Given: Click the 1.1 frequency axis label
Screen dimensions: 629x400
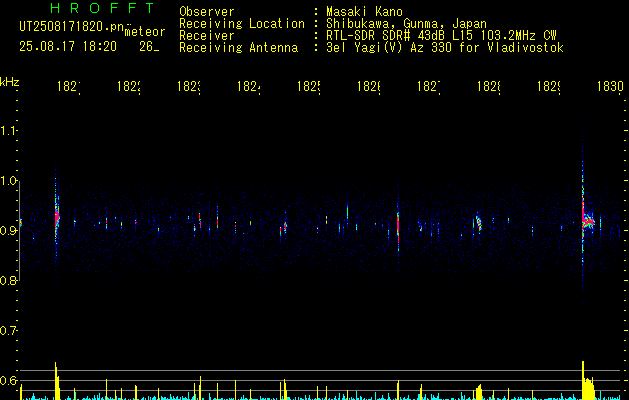Looking at the screenshot, I should (8, 130).
